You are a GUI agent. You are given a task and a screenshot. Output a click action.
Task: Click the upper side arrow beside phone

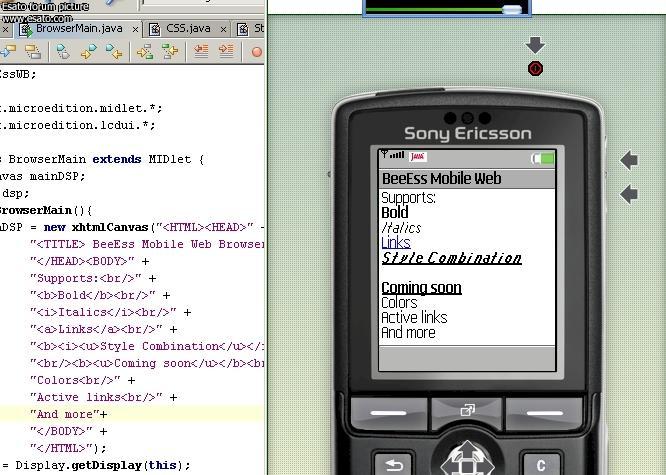[629, 161]
